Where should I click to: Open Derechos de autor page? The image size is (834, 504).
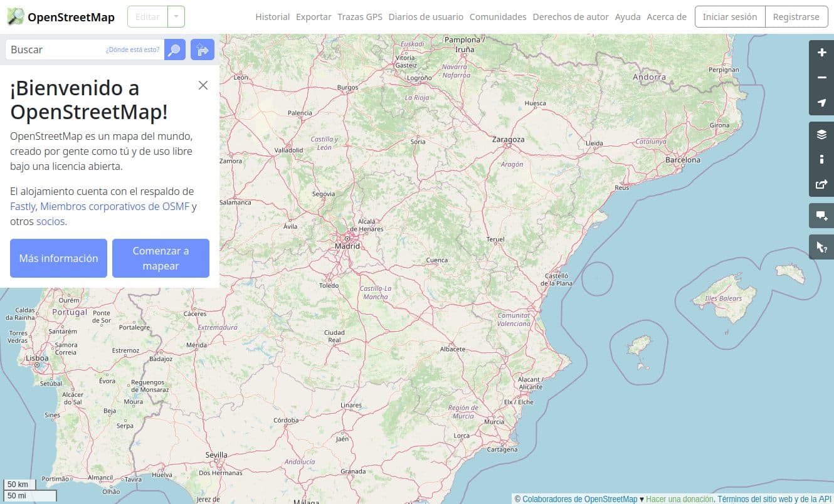point(571,17)
